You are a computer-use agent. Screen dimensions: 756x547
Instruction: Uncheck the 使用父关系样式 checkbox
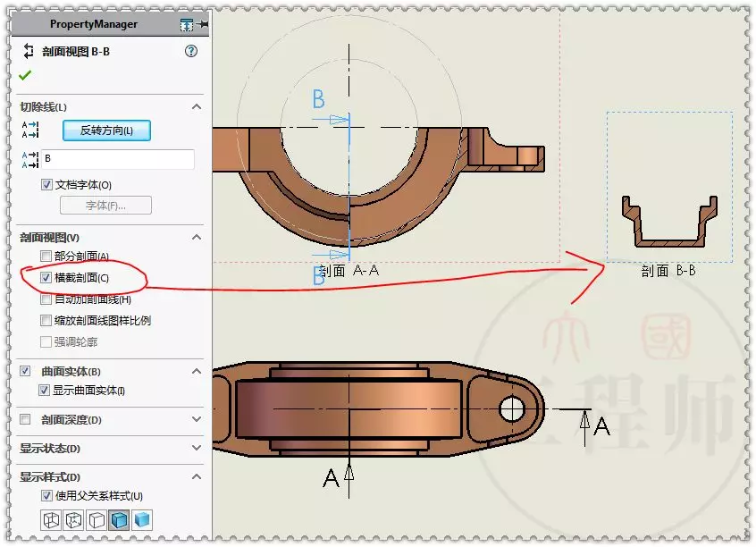[46, 495]
